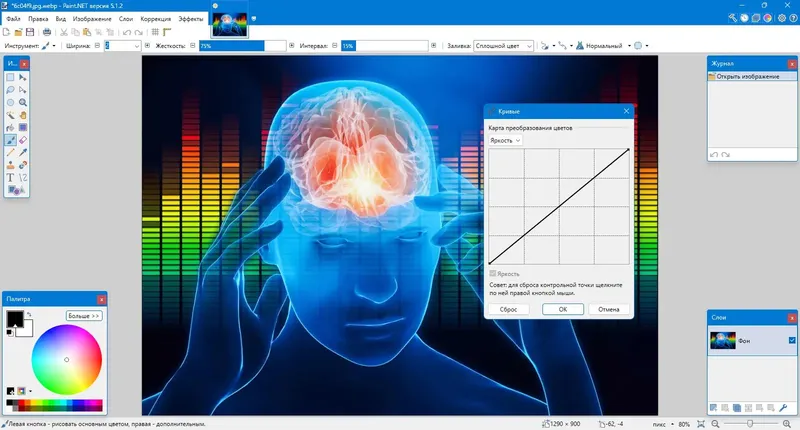Select the Pan hand tool
Screen dimensions: 800x430
pyautogui.click(x=23, y=115)
